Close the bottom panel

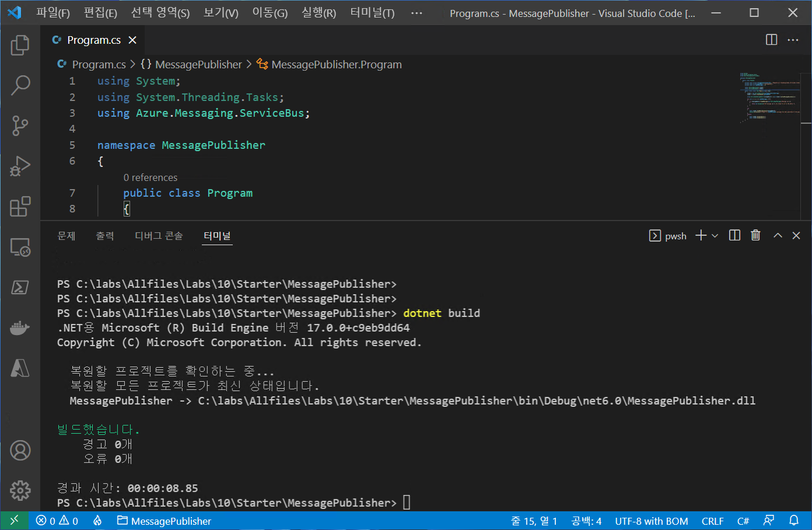coord(796,235)
